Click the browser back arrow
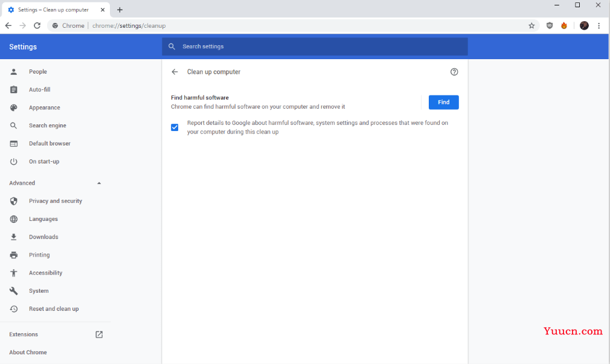This screenshot has width=610, height=364. click(8, 26)
